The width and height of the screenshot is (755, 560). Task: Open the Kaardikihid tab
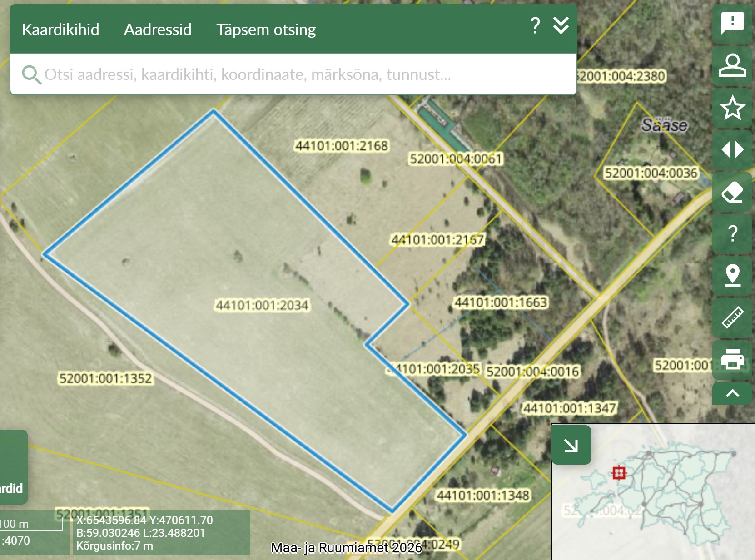point(60,30)
